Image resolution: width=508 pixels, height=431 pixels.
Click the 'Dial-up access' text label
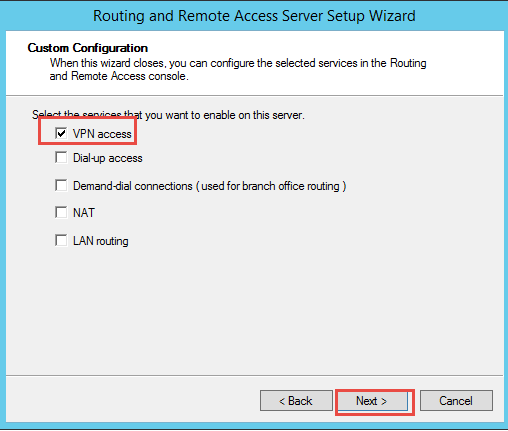108,158
